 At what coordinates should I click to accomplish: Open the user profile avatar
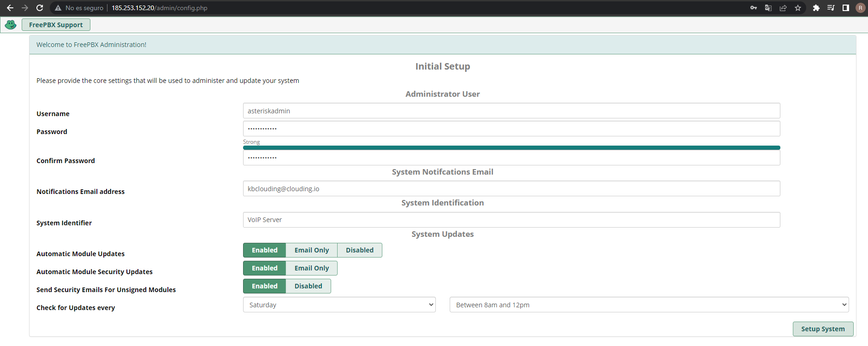(x=860, y=8)
